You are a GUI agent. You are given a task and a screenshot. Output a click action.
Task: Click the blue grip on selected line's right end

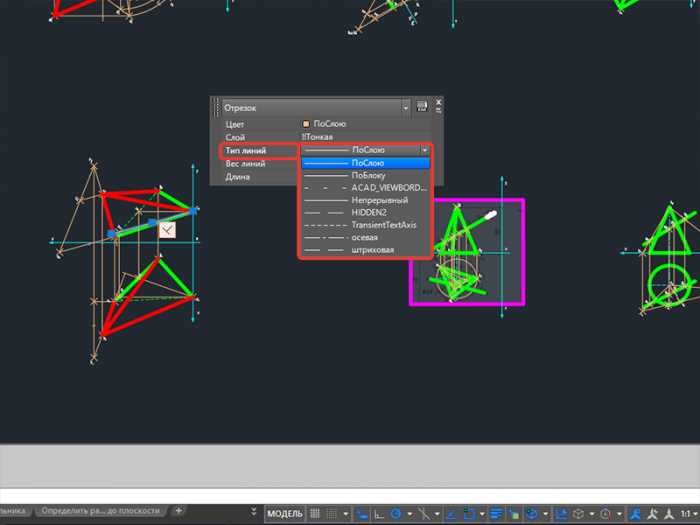pos(193,210)
